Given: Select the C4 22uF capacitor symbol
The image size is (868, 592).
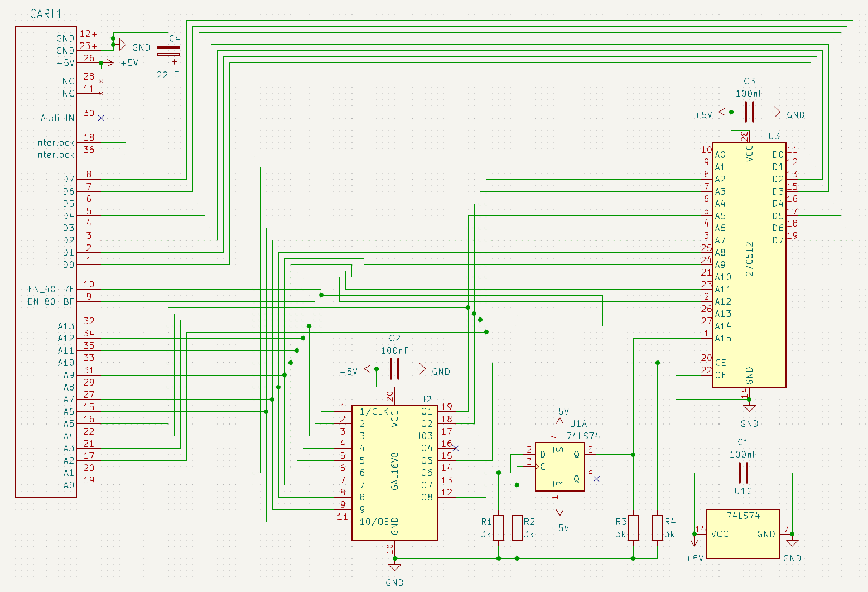Looking at the screenshot, I should pyautogui.click(x=168, y=51).
